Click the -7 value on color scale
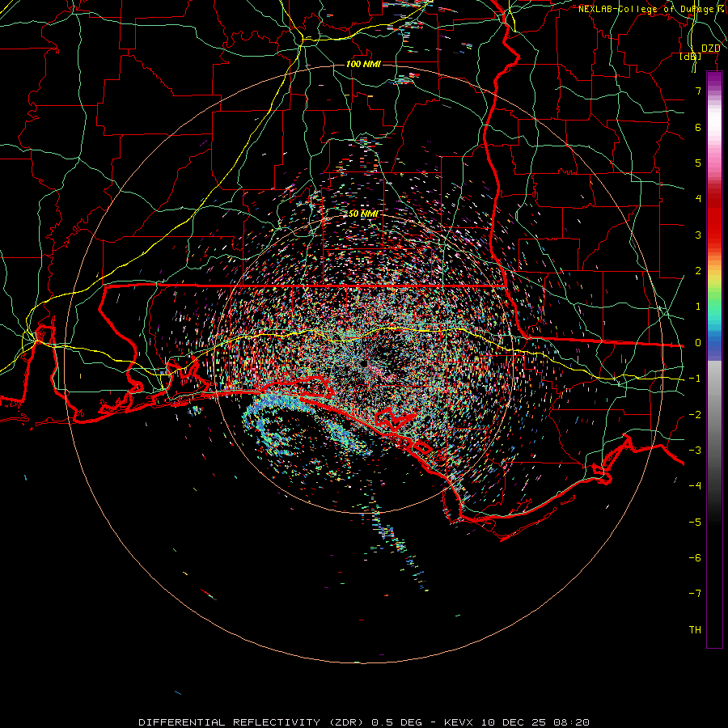Screen dimensions: 728x728 [x=695, y=594]
